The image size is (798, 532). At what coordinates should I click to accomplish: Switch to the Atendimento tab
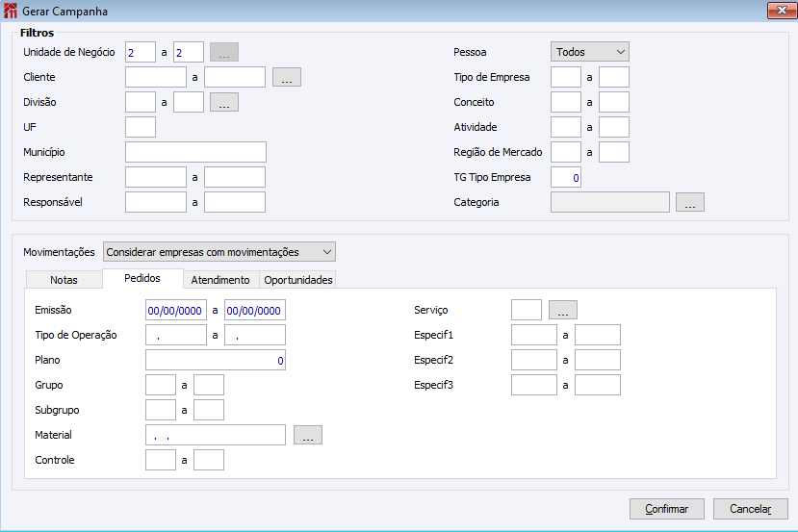(220, 280)
